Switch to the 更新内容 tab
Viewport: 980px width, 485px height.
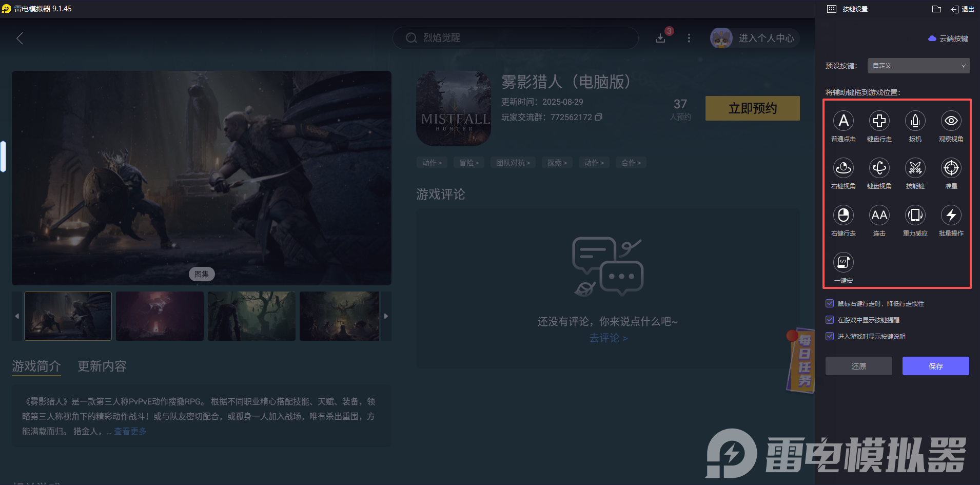pyautogui.click(x=102, y=366)
